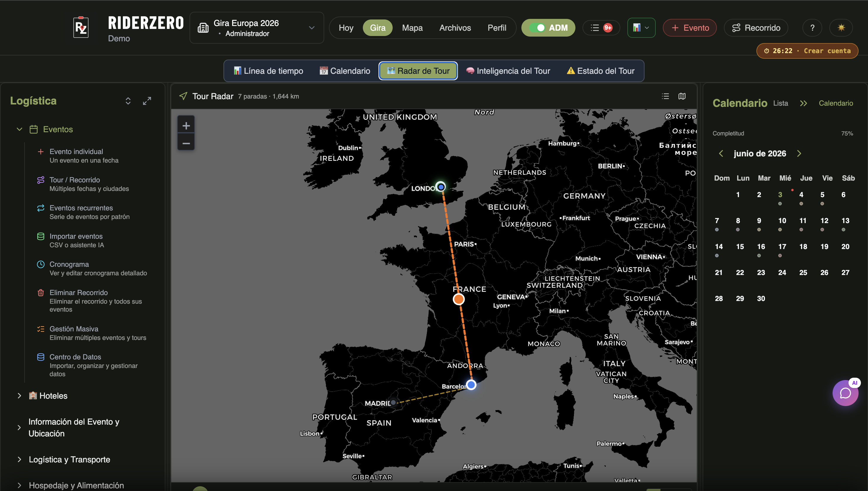Click the London stop marker on map
Screen dimensions: 868x491
[440, 187]
